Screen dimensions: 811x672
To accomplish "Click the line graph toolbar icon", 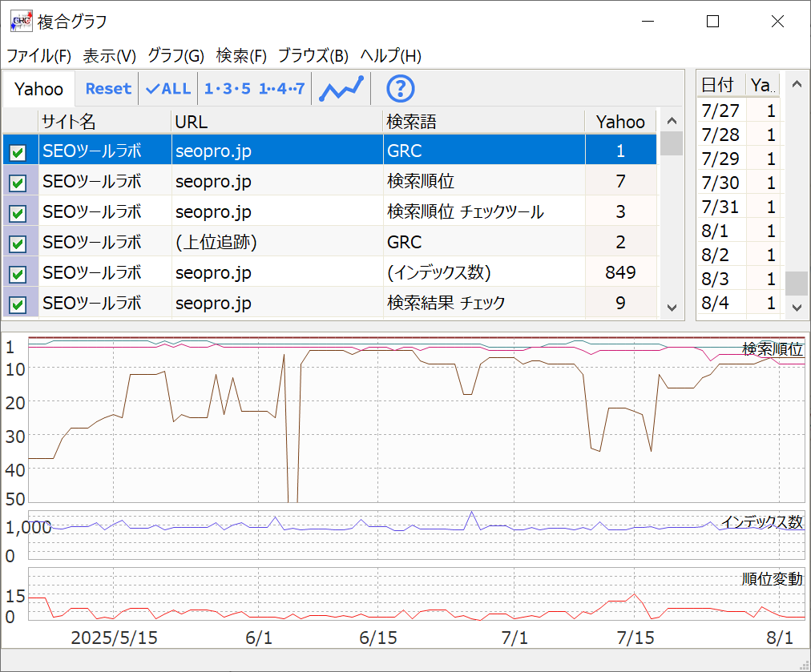I will [341, 88].
